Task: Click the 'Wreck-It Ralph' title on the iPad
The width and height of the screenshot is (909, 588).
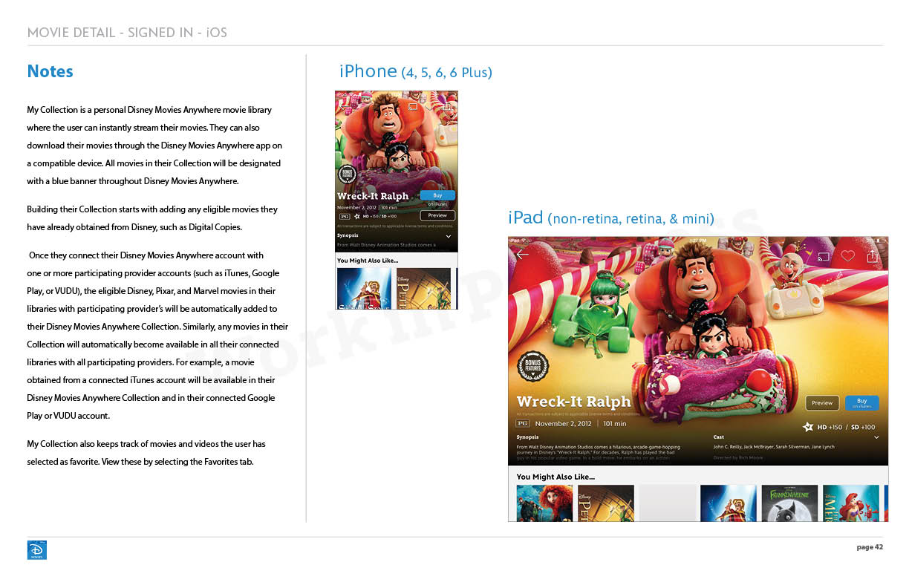Action: [x=573, y=402]
